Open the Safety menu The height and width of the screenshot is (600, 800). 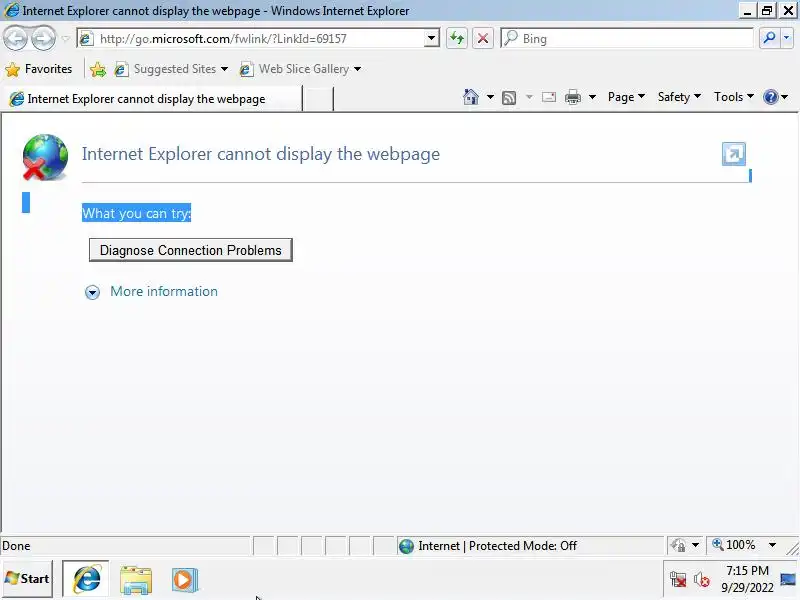tap(679, 97)
